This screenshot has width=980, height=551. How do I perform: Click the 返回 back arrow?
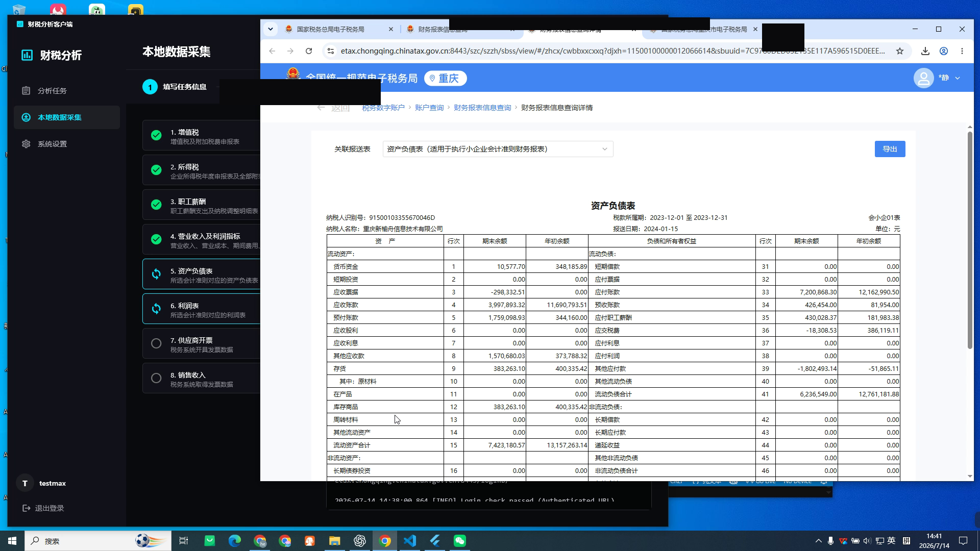click(321, 108)
